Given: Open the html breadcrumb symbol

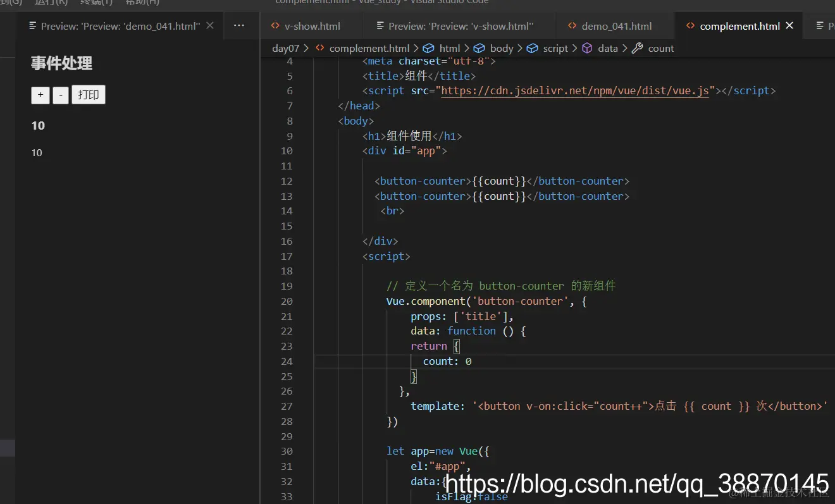Looking at the screenshot, I should coord(450,48).
